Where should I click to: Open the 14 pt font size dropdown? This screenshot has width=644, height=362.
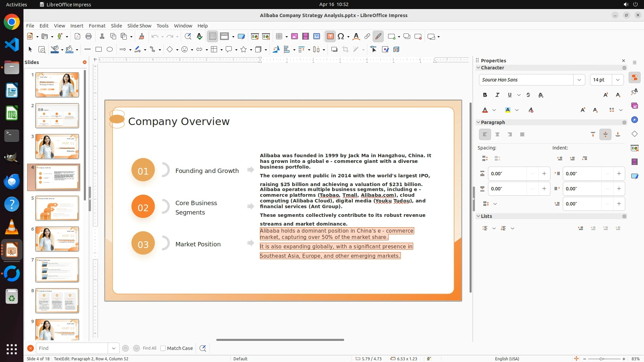tap(618, 80)
